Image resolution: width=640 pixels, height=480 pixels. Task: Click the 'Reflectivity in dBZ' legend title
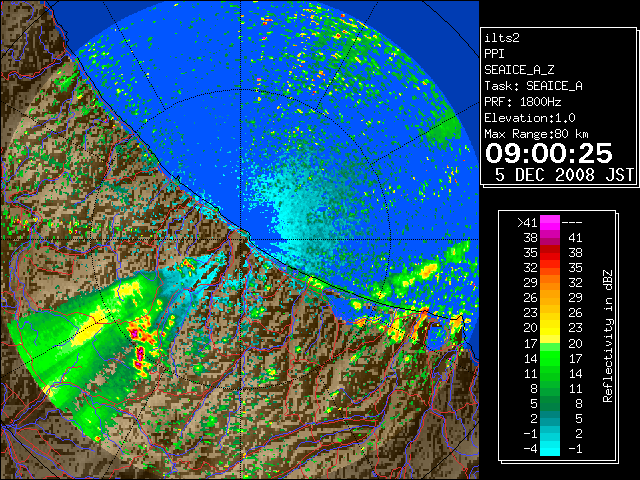click(x=607, y=336)
